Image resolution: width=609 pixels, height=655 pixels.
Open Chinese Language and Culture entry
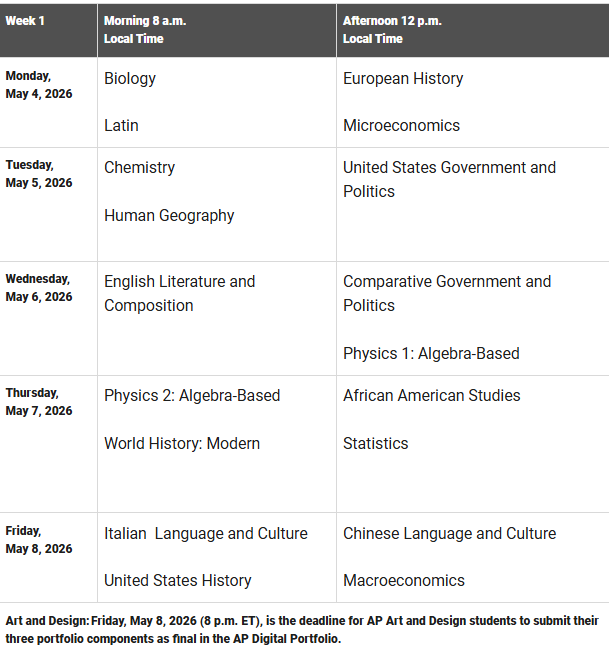tap(449, 533)
